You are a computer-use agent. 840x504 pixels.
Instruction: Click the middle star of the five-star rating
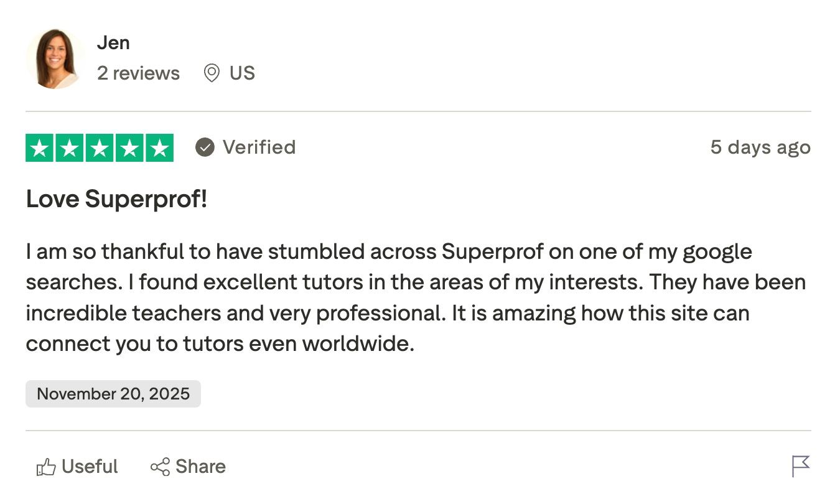pos(100,147)
